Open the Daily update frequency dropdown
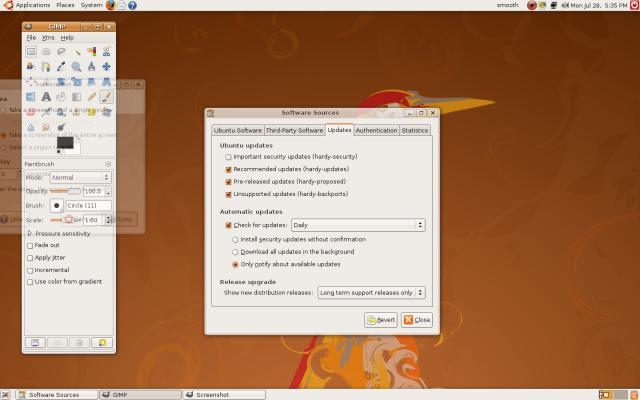640x400 pixels. pyautogui.click(x=358, y=225)
